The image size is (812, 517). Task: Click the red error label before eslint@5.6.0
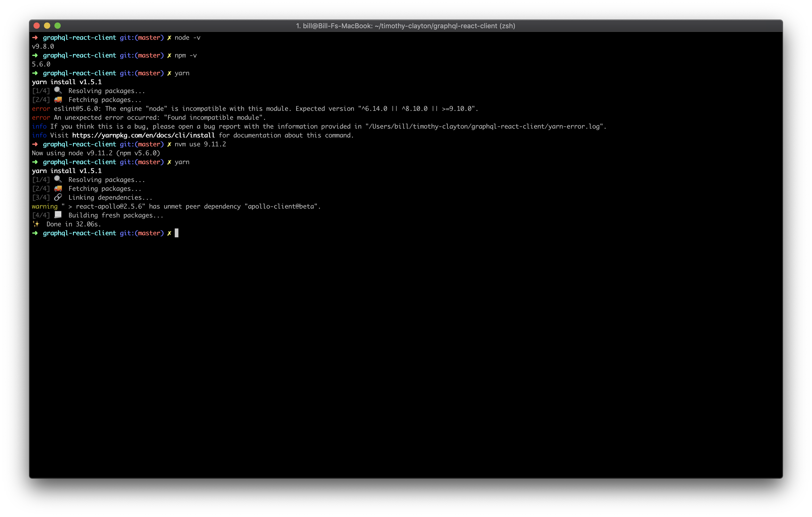(x=41, y=108)
